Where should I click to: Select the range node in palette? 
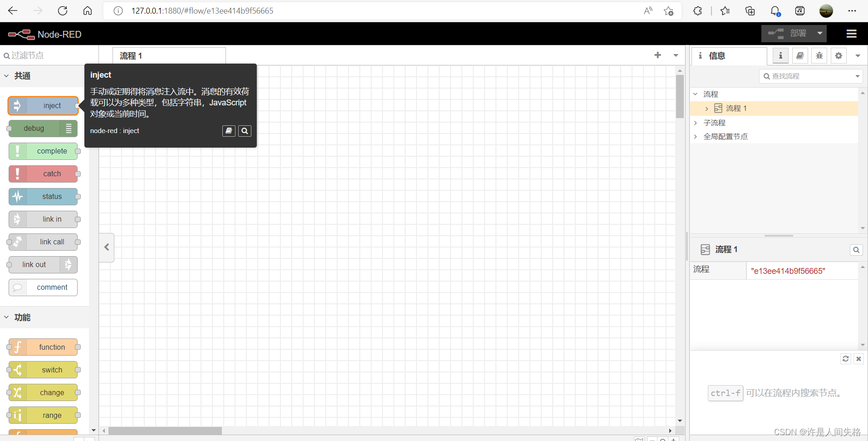(x=43, y=416)
